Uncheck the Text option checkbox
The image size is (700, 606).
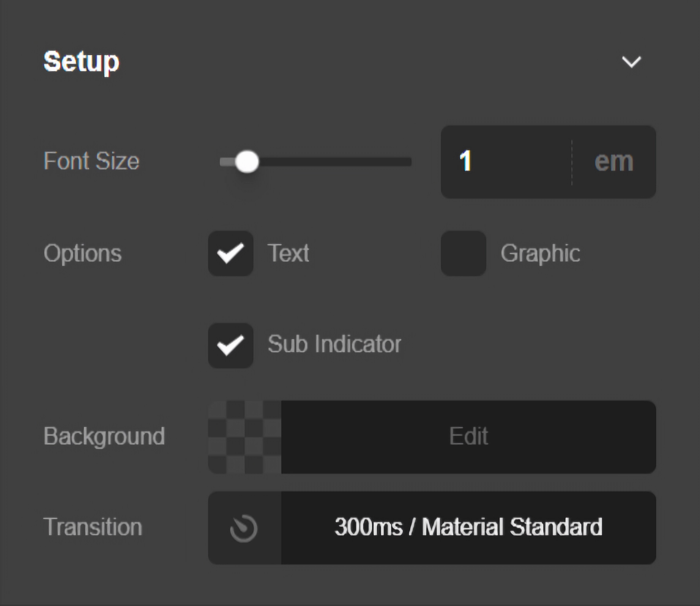[x=231, y=253]
